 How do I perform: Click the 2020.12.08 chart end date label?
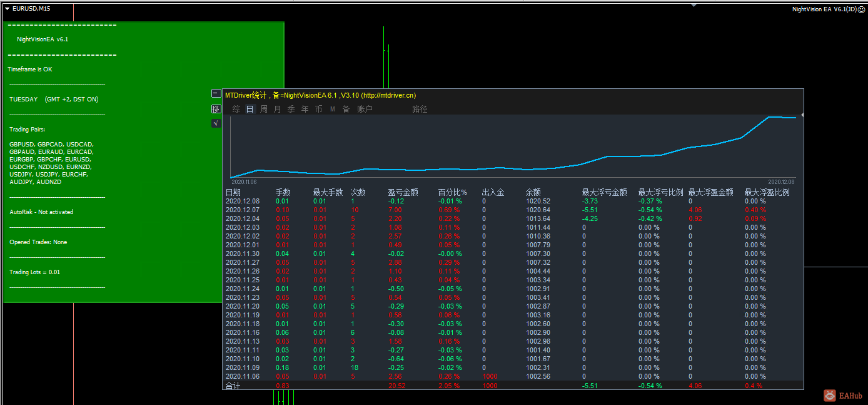[x=781, y=182]
